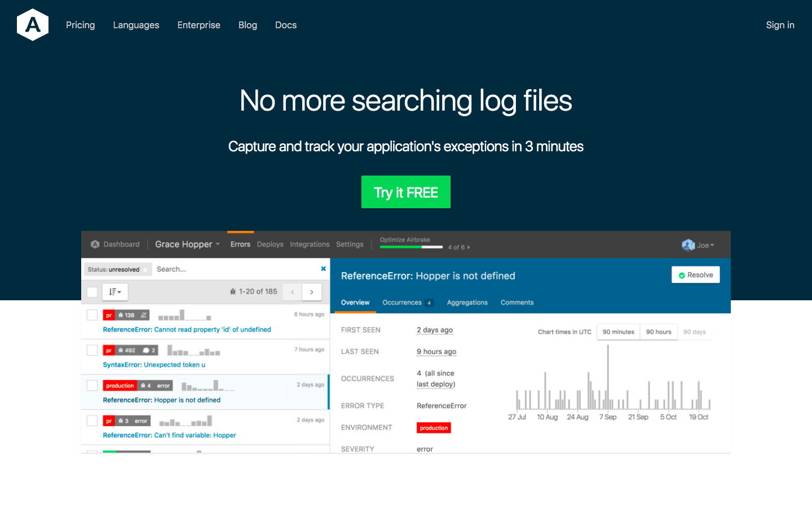Check the box for SyntaxError: Unexpected token u
The image size is (812, 508).
92,351
